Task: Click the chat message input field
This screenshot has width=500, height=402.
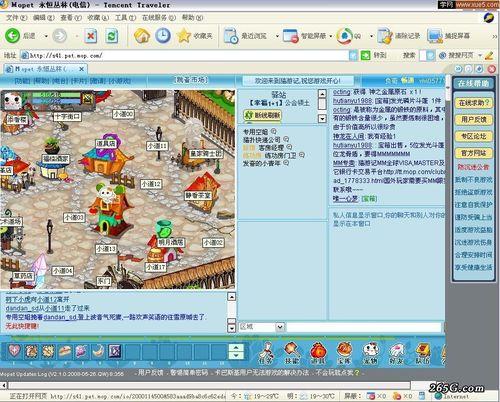Action: (x=364, y=327)
